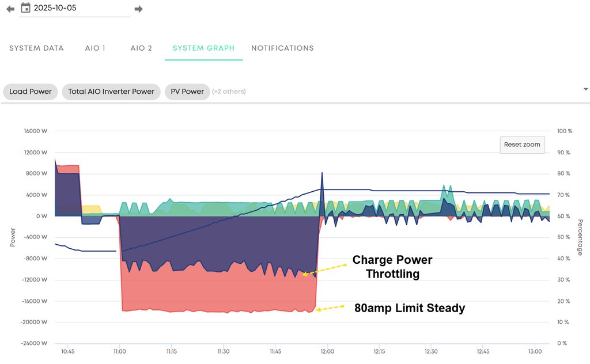Advance to the next day with the right arrow

tap(138, 9)
